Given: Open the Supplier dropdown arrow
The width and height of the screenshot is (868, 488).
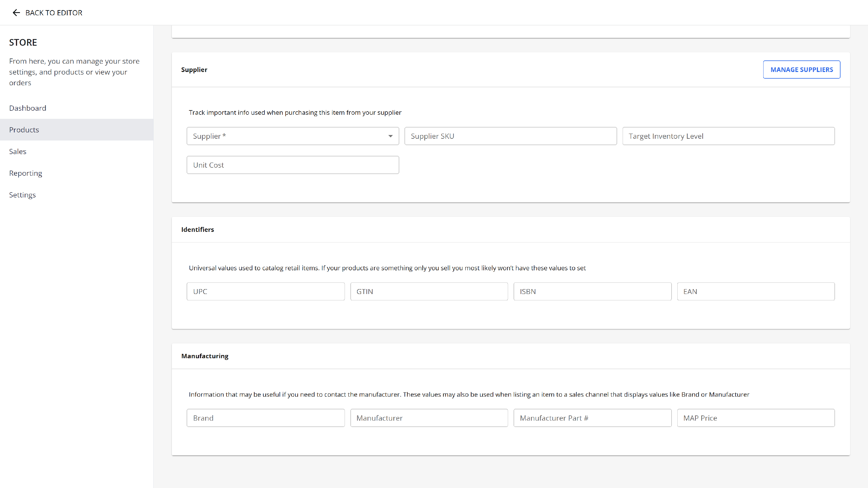Looking at the screenshot, I should pyautogui.click(x=390, y=136).
